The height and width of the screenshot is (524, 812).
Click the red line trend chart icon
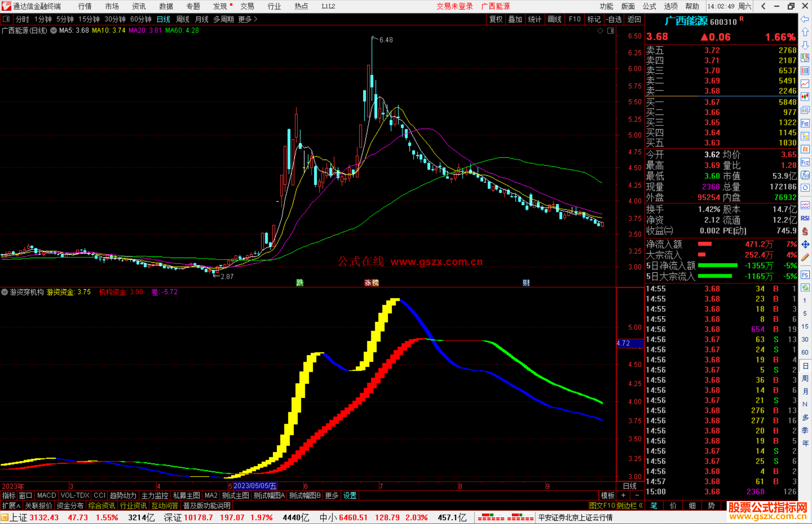pos(805,84)
